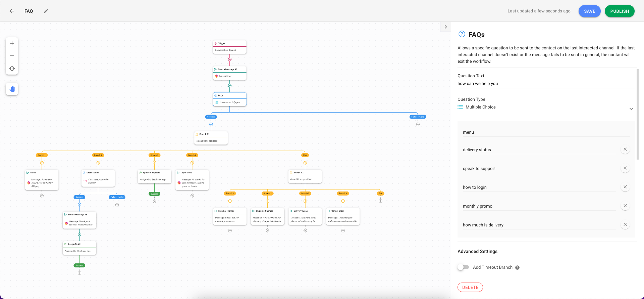Add step under Speak to Support Success
Screen dimensions: 644x299
coord(155,201)
